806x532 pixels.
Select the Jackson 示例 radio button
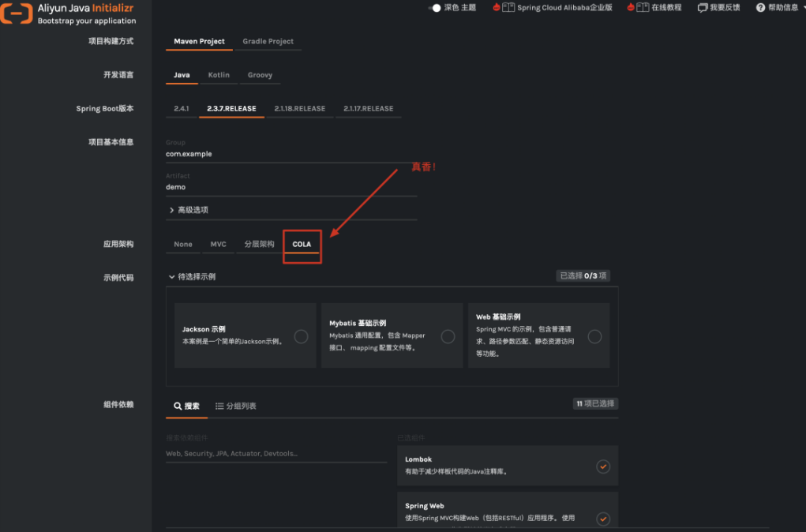click(301, 336)
